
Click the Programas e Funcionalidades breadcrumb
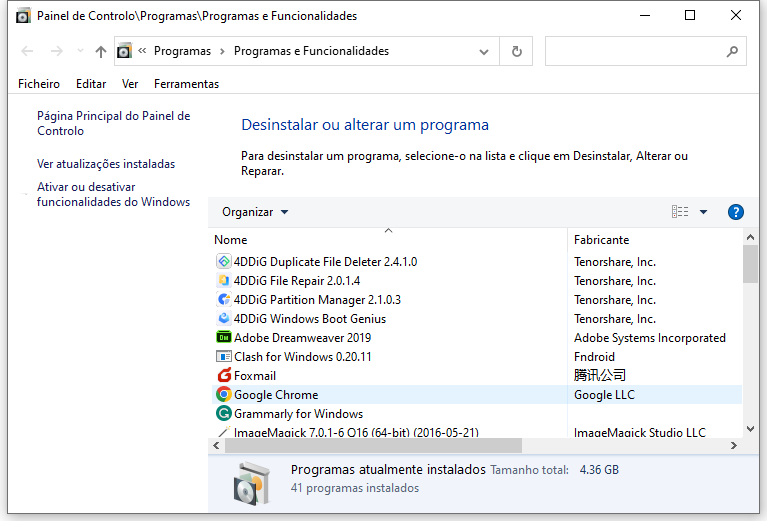click(311, 51)
